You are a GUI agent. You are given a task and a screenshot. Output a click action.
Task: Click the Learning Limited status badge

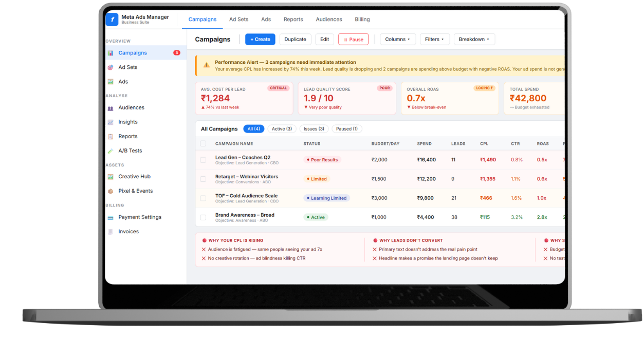(x=326, y=198)
